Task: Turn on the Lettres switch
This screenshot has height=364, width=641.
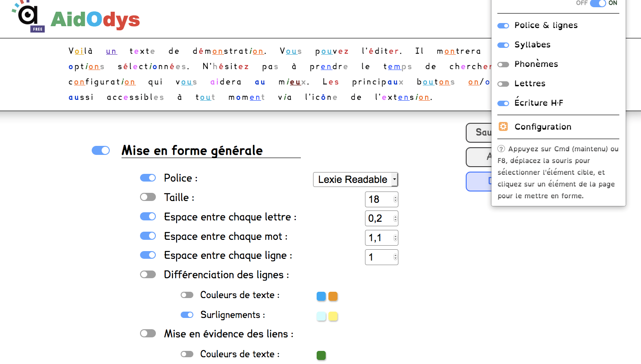Action: pos(503,84)
